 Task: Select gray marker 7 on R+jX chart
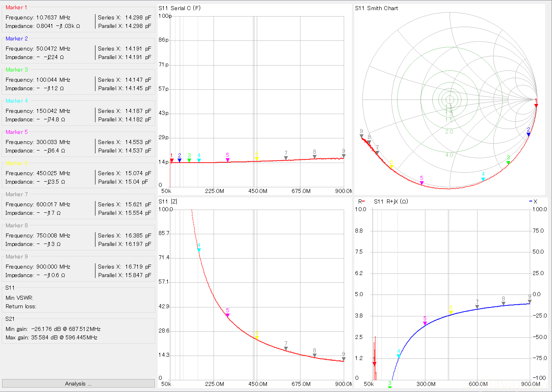point(477,307)
